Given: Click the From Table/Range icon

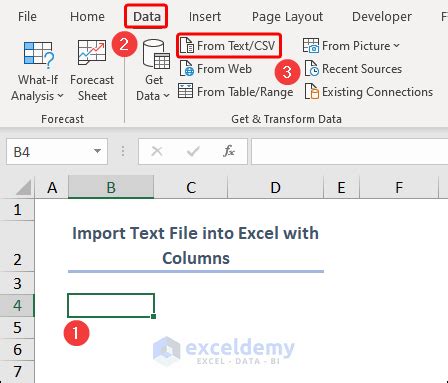Looking at the screenshot, I should [185, 91].
